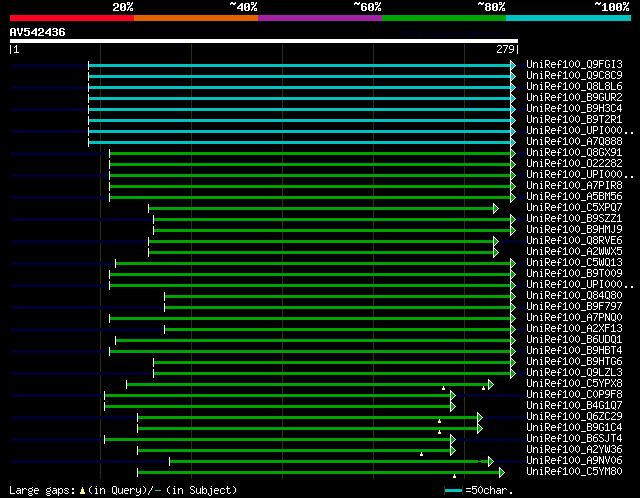The width and height of the screenshot is (640, 498).
Task: Click the UniRef100_Q8RVE6 label
Action: click(x=574, y=241)
